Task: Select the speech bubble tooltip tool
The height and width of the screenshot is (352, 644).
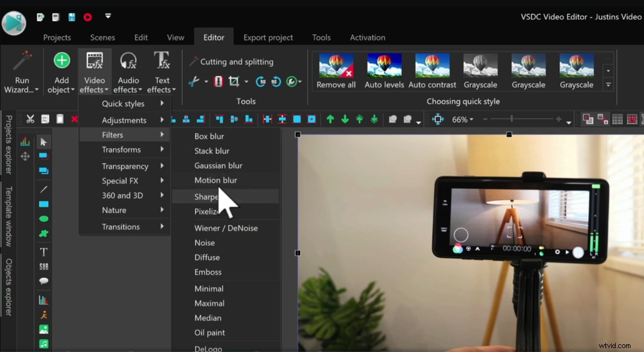Action: coord(44,281)
